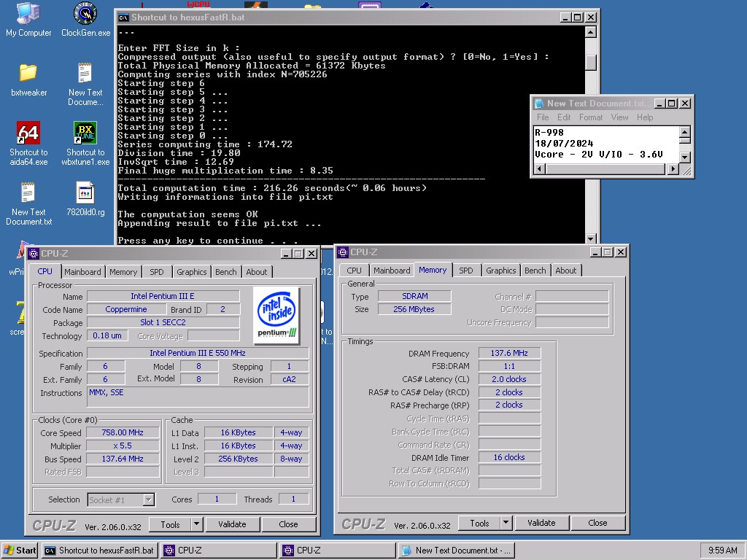Click Notepad vertical scroll up arrow

tap(684, 131)
